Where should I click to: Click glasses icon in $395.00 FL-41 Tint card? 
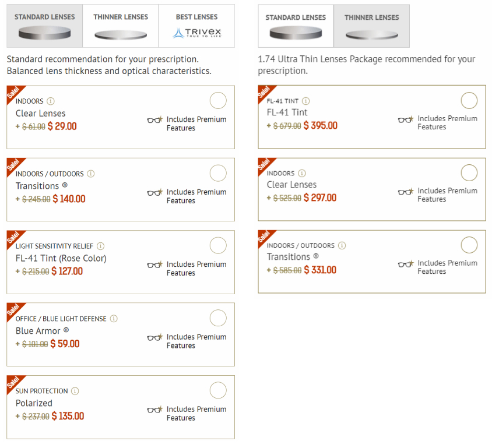[406, 119]
